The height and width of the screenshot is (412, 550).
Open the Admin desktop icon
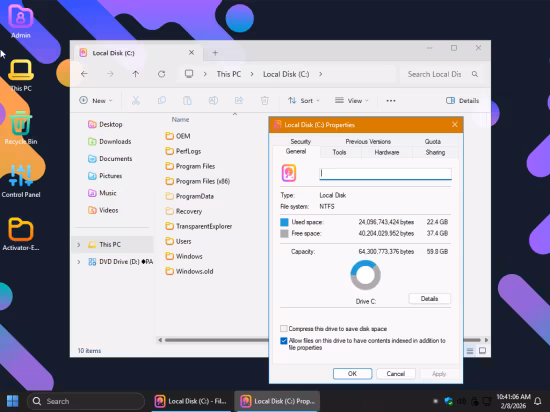click(x=21, y=22)
